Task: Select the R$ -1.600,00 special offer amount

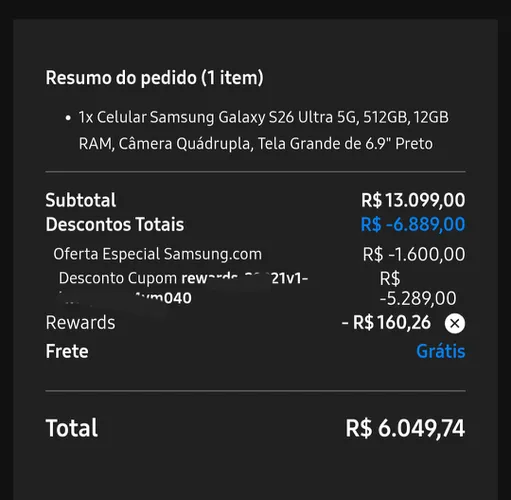Action: [414, 254]
